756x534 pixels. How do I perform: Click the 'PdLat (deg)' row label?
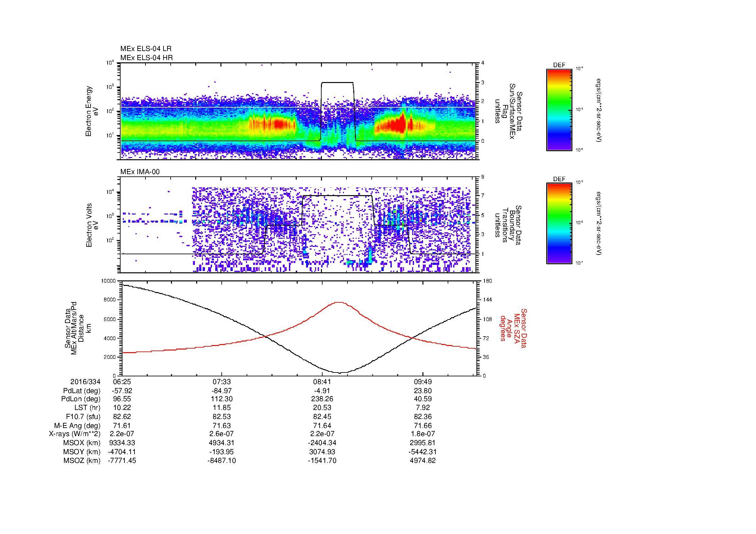pyautogui.click(x=82, y=391)
